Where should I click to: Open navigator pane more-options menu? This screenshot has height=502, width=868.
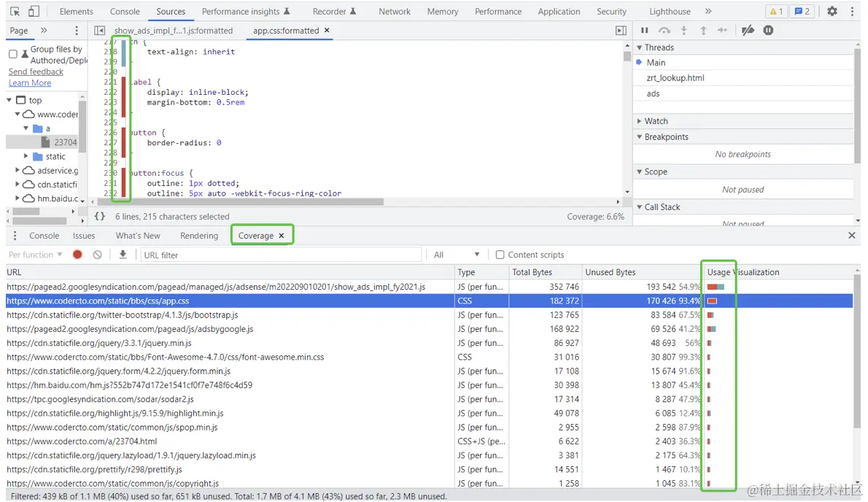click(77, 31)
